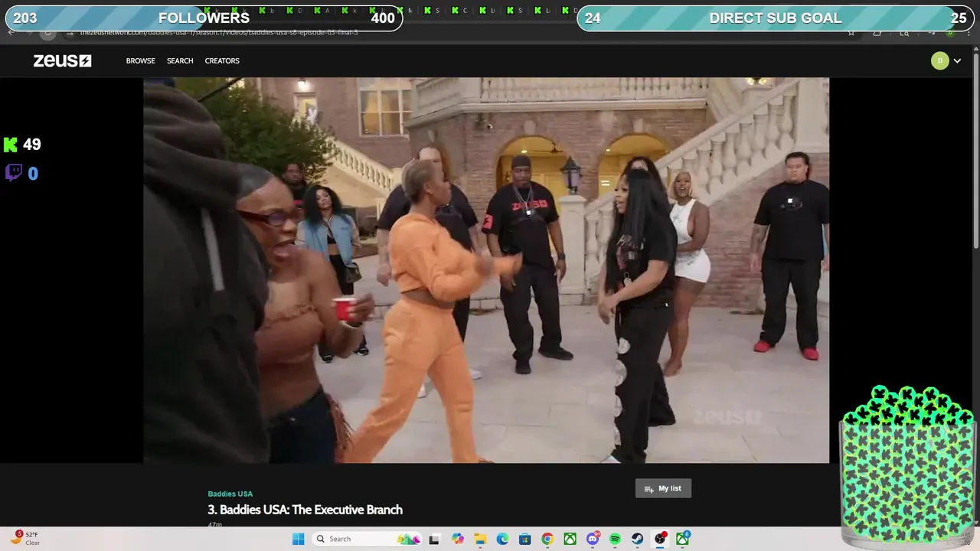Click the green user profile avatar
980x551 pixels.
(x=939, y=60)
